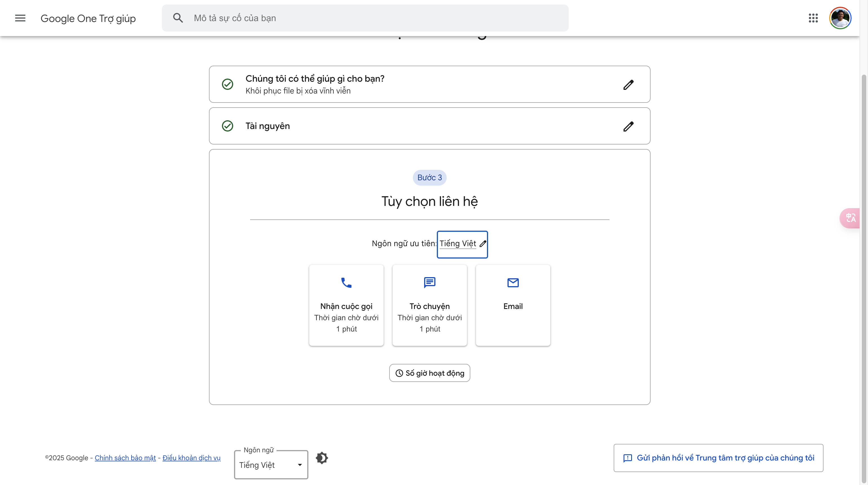Change preferred language 'Tiếng Việt'

462,244
